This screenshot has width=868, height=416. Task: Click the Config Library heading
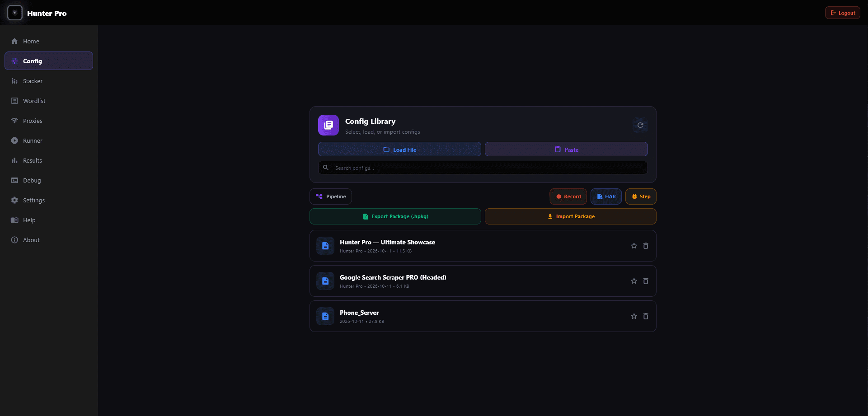point(370,121)
